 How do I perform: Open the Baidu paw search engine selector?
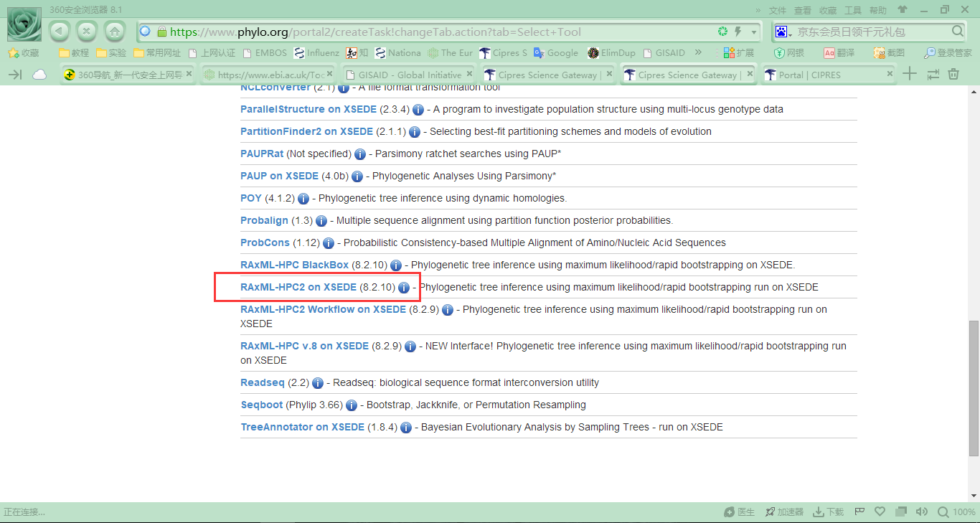point(783,32)
